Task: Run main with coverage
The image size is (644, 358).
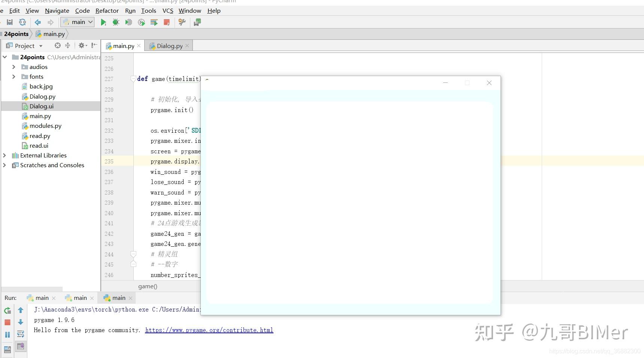Action: pos(129,22)
